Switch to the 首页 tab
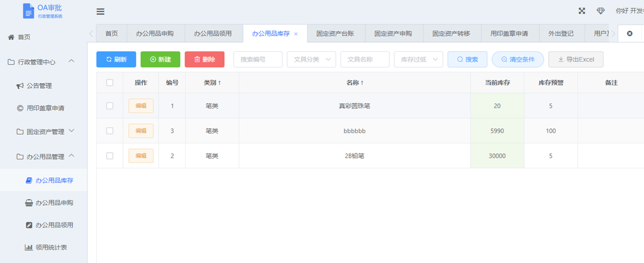The height and width of the screenshot is (263, 644). click(111, 33)
